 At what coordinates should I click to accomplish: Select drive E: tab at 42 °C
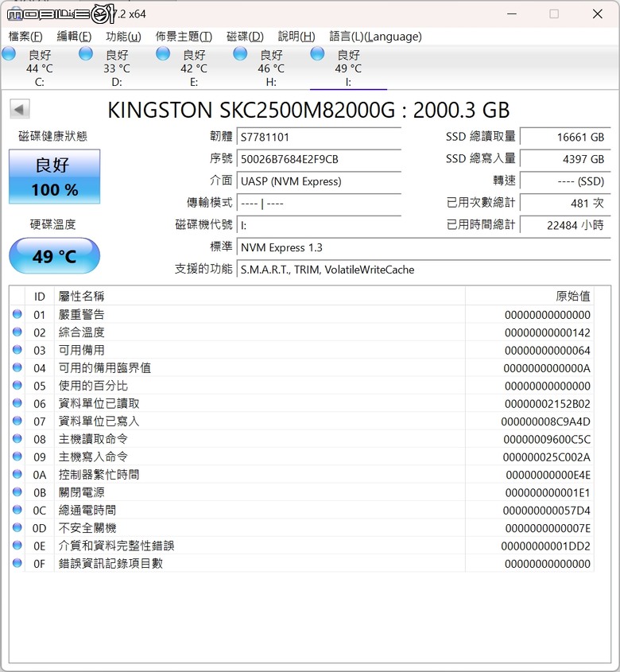194,68
